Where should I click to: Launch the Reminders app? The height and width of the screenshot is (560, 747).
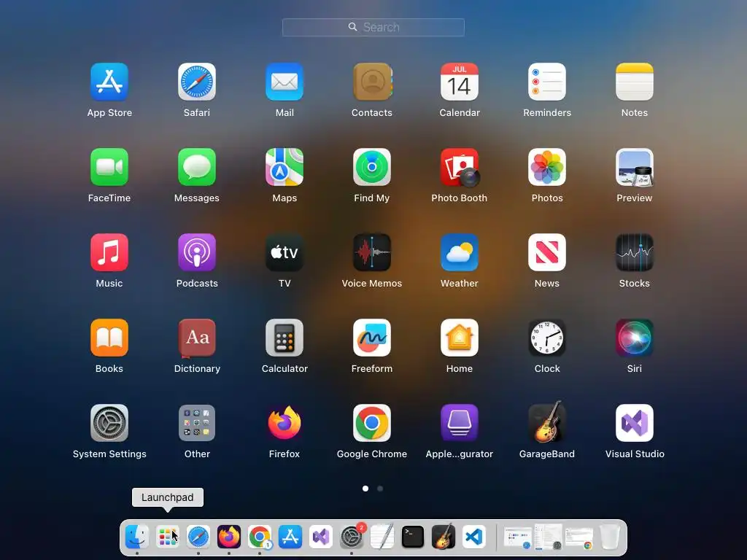tap(547, 82)
